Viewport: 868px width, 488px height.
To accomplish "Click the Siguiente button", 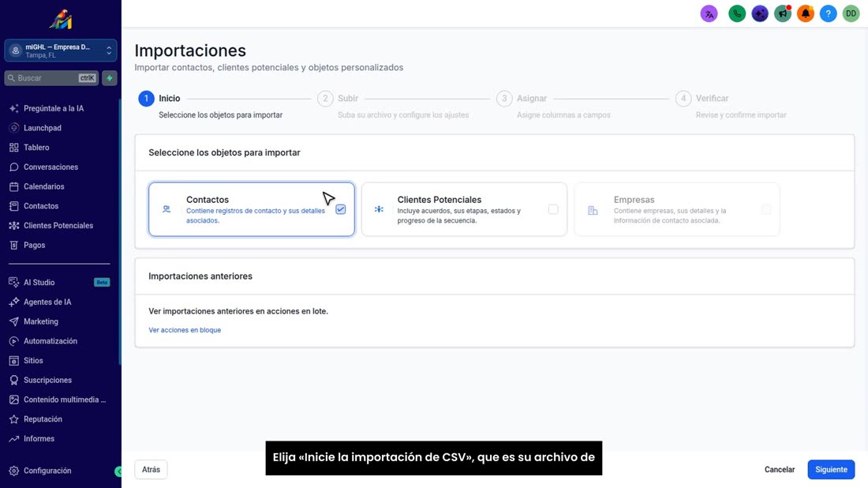I will pyautogui.click(x=831, y=470).
